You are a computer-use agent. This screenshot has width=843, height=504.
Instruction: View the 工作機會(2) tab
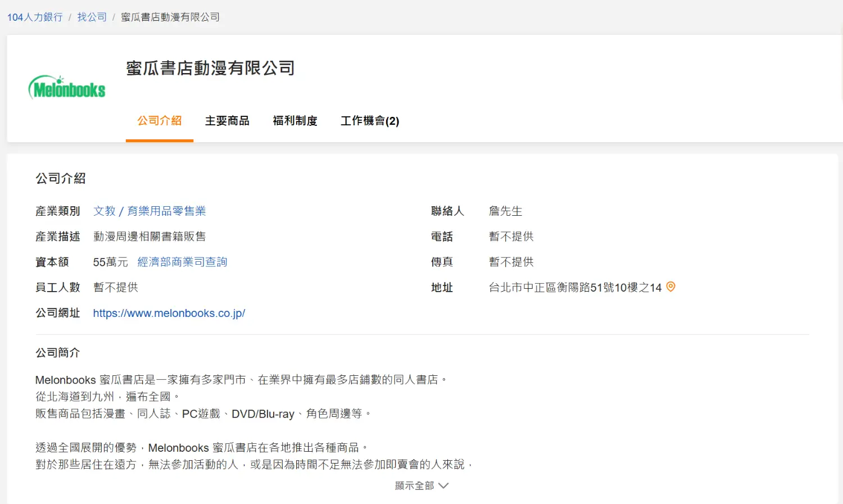[370, 121]
